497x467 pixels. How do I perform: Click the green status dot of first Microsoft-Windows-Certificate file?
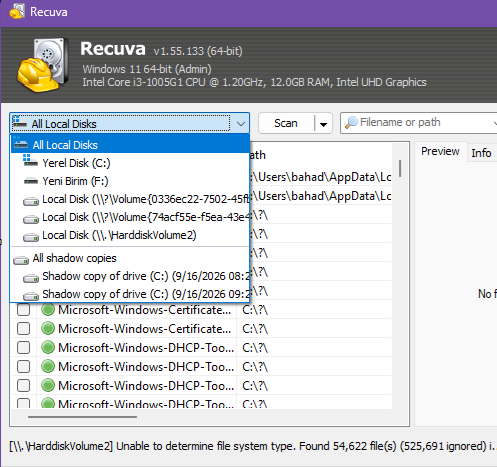click(48, 310)
